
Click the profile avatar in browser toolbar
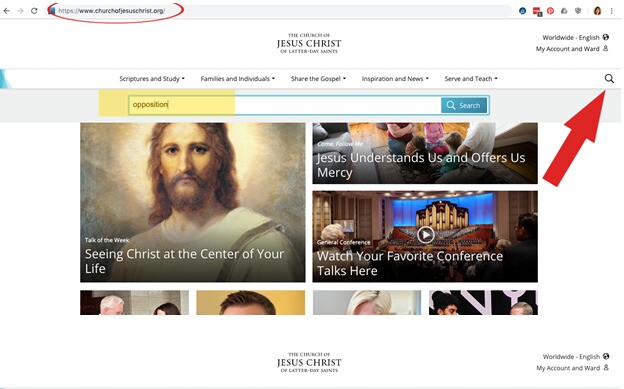597,11
